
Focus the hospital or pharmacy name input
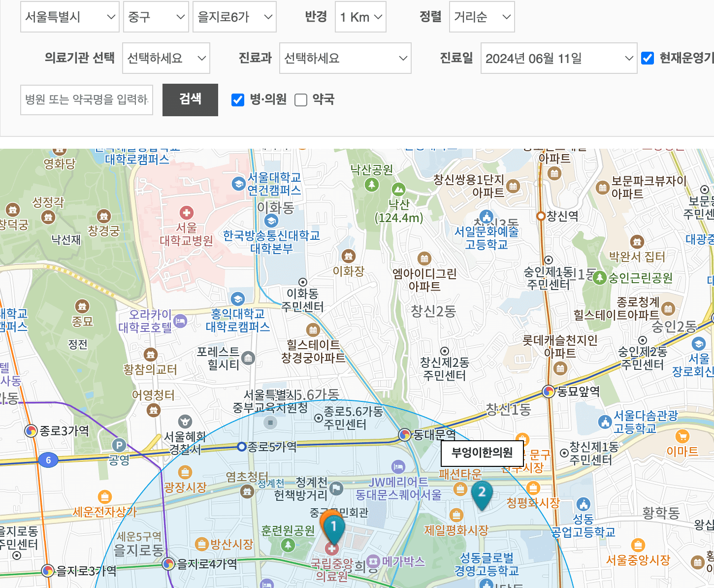[x=87, y=100]
